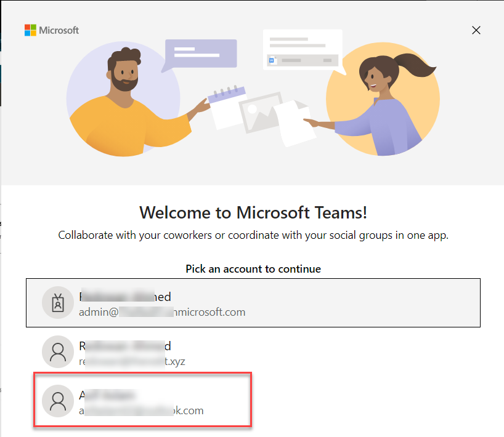This screenshot has width=504, height=437.
Task: Click the person avatar of k.com account
Action: (58, 401)
